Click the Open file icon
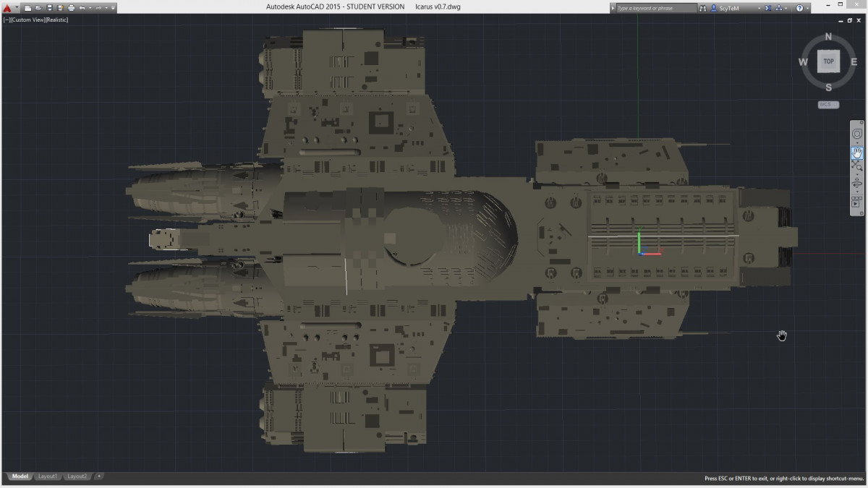The image size is (868, 488). click(x=38, y=7)
